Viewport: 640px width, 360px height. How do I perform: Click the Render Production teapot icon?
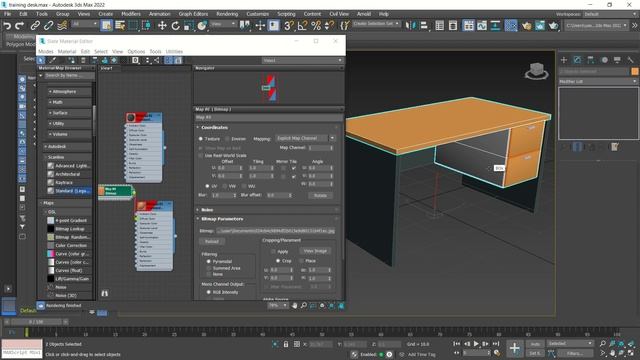553,26
